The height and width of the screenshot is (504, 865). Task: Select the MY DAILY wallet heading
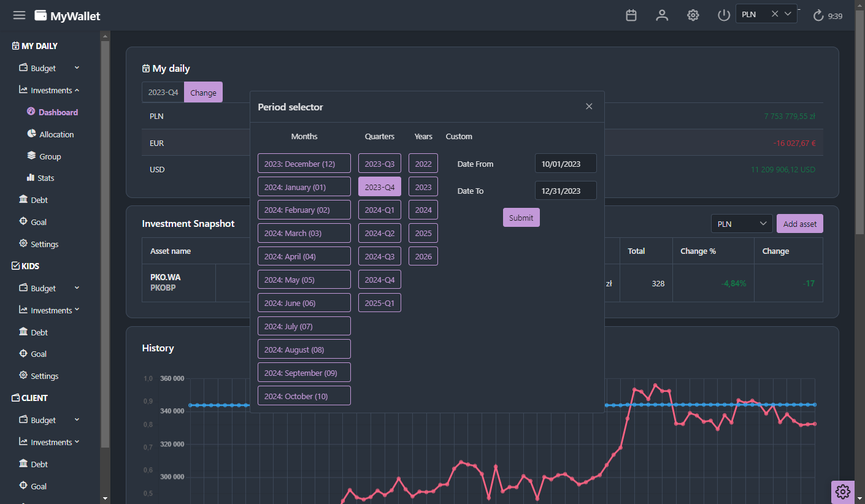click(35, 46)
